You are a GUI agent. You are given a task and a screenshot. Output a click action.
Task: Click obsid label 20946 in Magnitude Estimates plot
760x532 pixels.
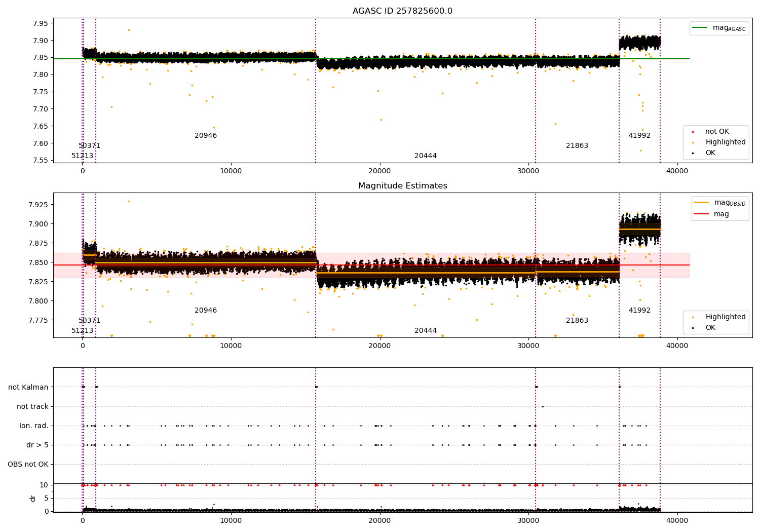(206, 311)
